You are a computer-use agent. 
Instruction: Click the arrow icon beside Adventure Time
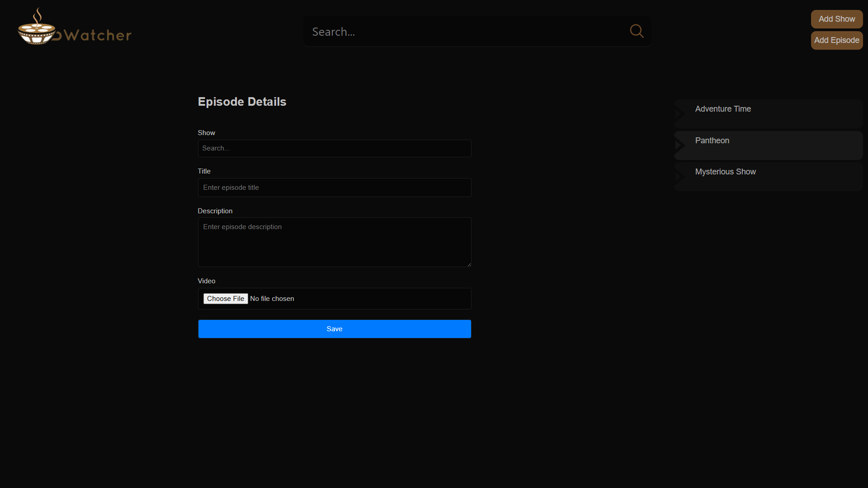[x=679, y=114]
